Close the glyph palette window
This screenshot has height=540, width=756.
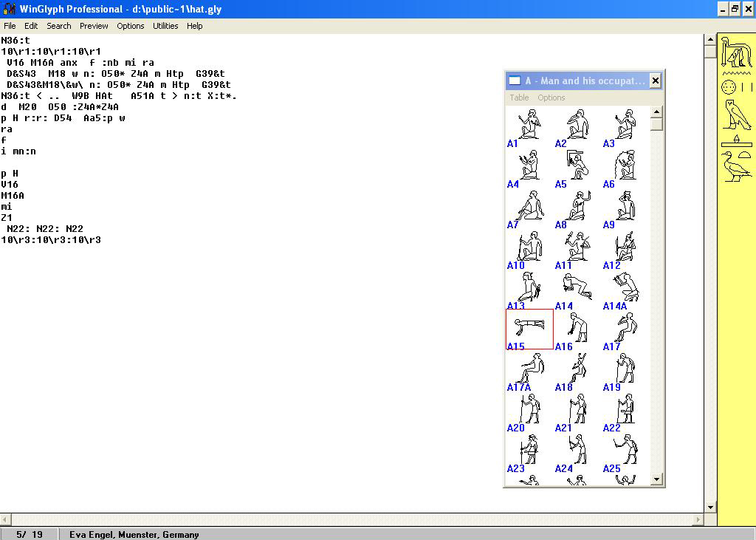(x=654, y=81)
